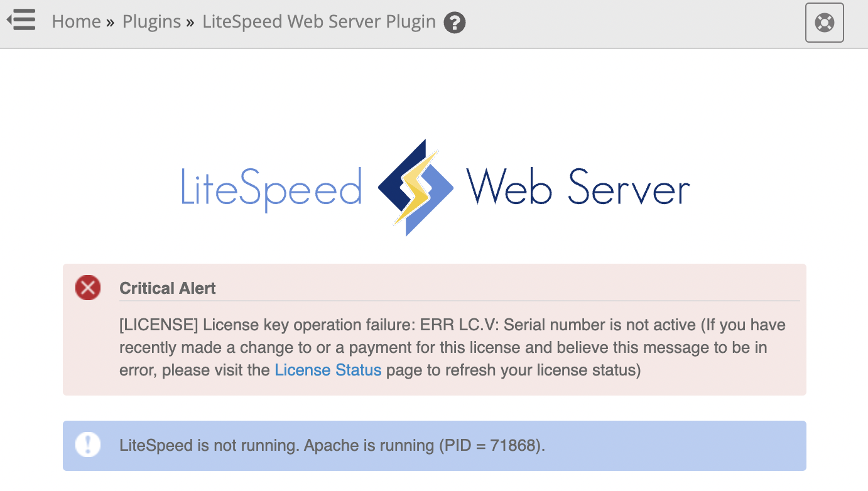
Task: Open Plugins from the breadcrumb trail
Action: (x=151, y=22)
